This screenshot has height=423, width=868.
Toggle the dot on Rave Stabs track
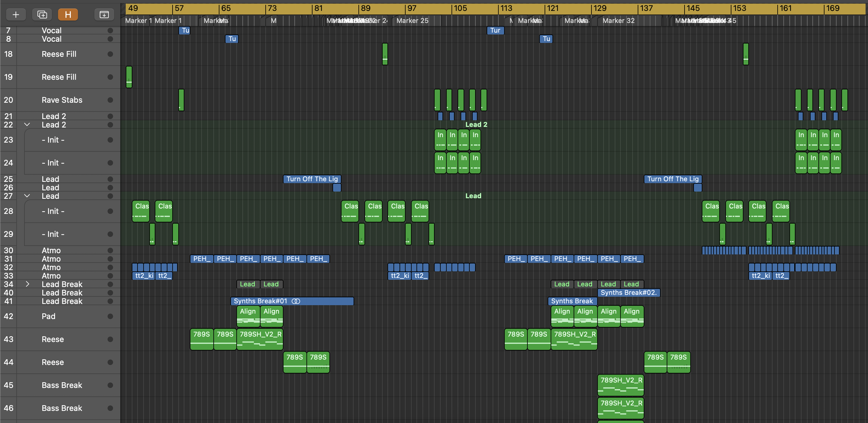110,100
